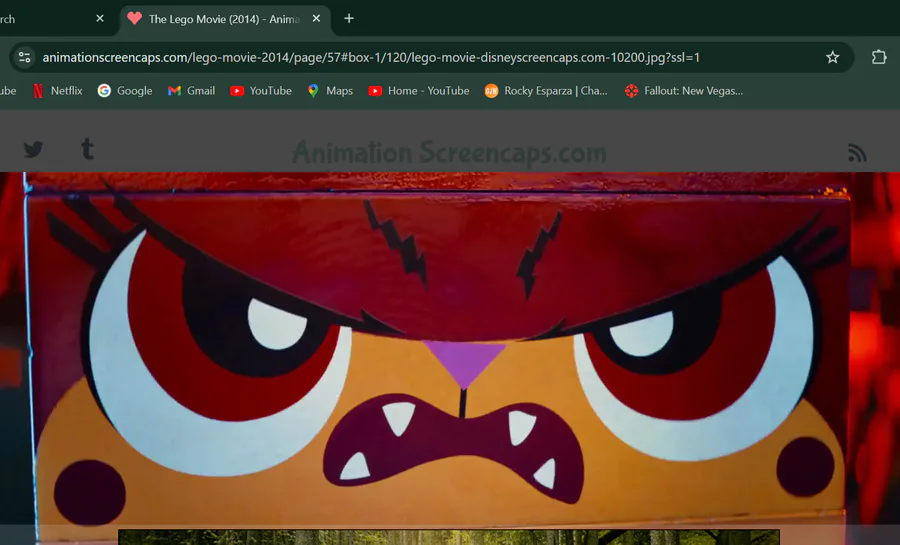The image size is (900, 545).
Task: Click the forest thumbnail at page bottom
Action: click(449, 538)
